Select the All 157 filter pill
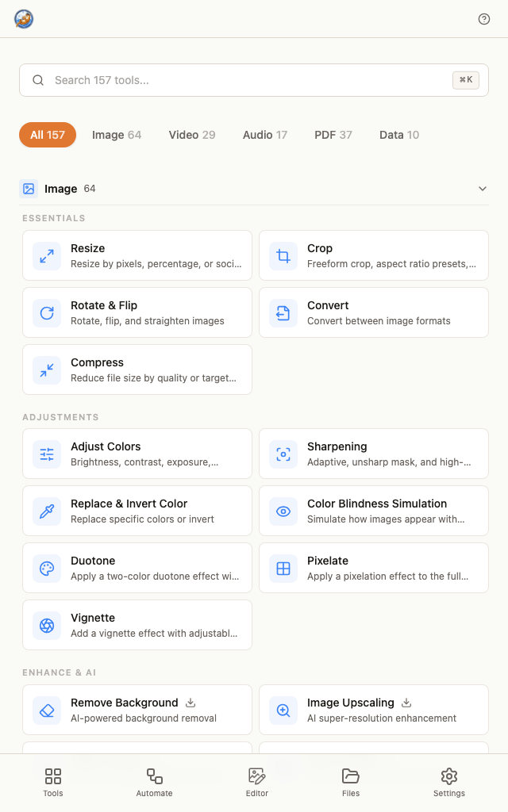Viewport: 508px width, 812px height. tap(48, 135)
